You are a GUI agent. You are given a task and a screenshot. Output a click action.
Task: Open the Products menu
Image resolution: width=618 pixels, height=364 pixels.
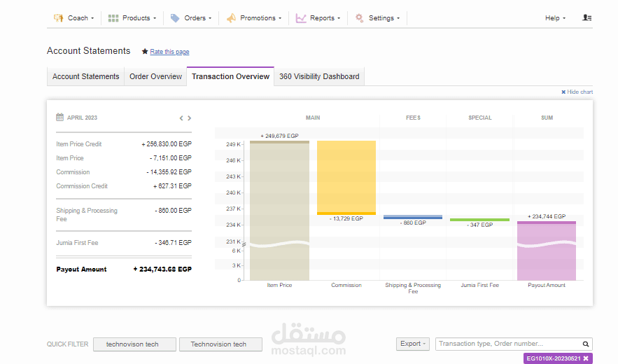[132, 17]
